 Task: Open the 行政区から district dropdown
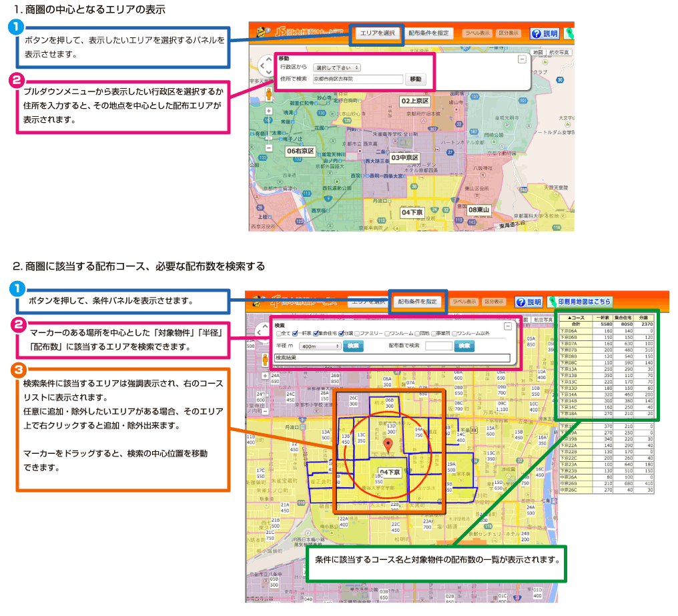[337, 67]
